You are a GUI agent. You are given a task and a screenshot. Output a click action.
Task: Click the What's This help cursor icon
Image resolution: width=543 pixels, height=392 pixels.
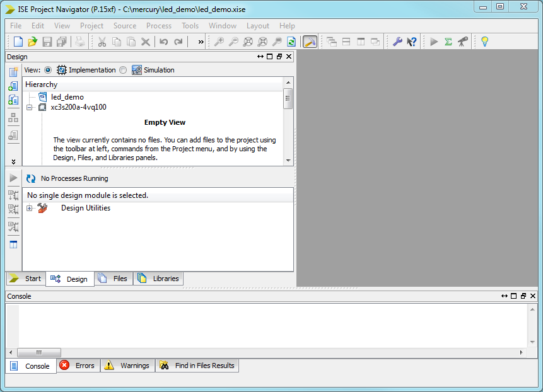pos(412,42)
